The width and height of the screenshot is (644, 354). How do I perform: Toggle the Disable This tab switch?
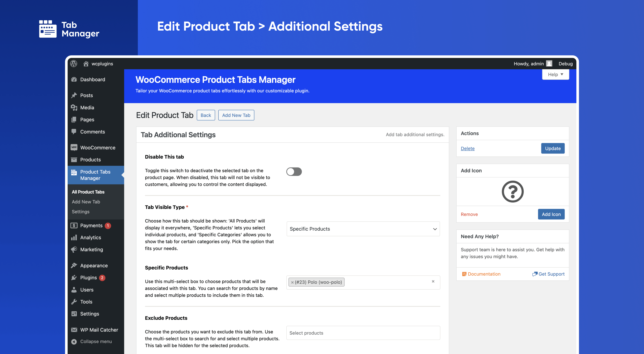[294, 172]
